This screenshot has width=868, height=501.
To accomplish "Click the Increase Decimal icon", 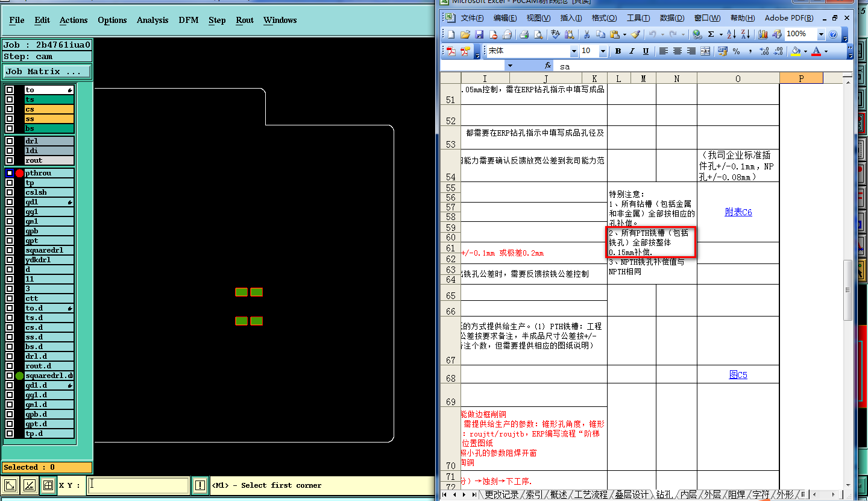I will click(764, 51).
